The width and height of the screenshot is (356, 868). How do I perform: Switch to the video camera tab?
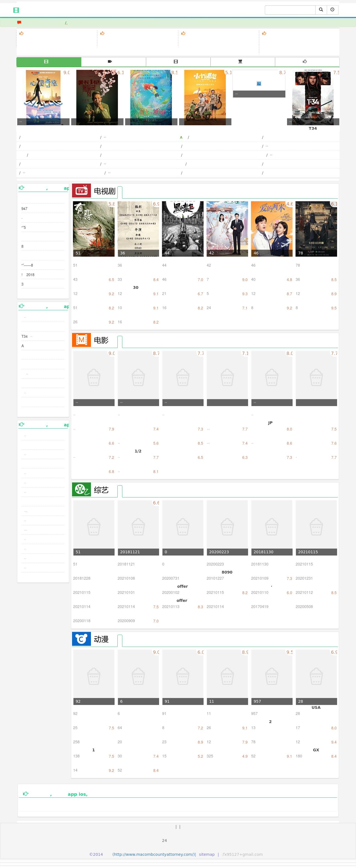click(x=113, y=62)
